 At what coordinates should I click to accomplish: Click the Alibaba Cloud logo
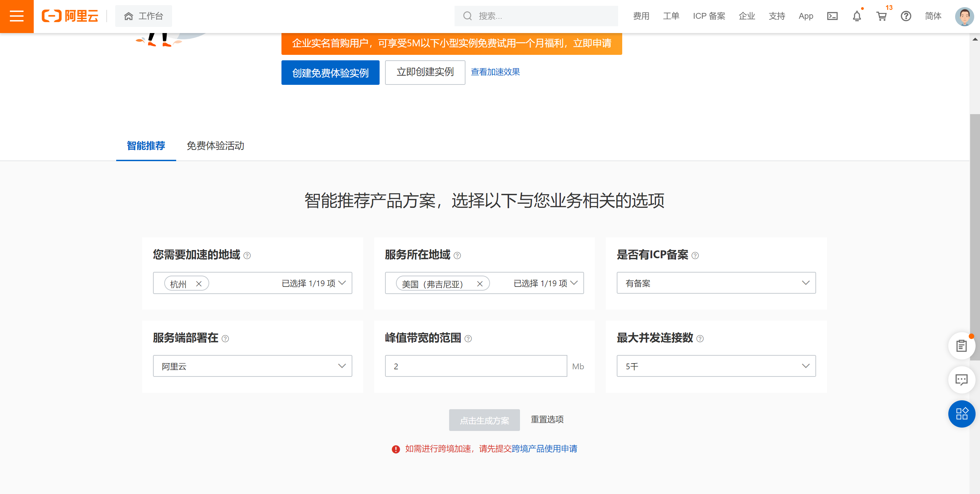click(x=70, y=16)
